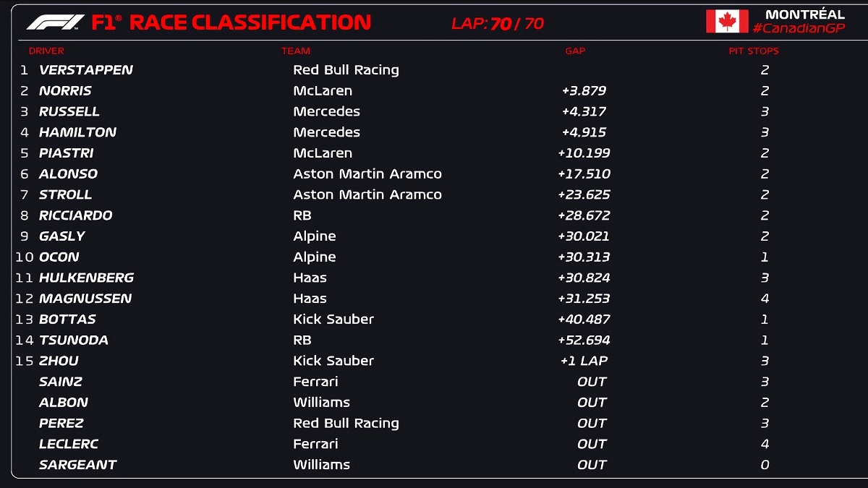
Task: Click the OUT status for SAINZ
Action: [592, 382]
